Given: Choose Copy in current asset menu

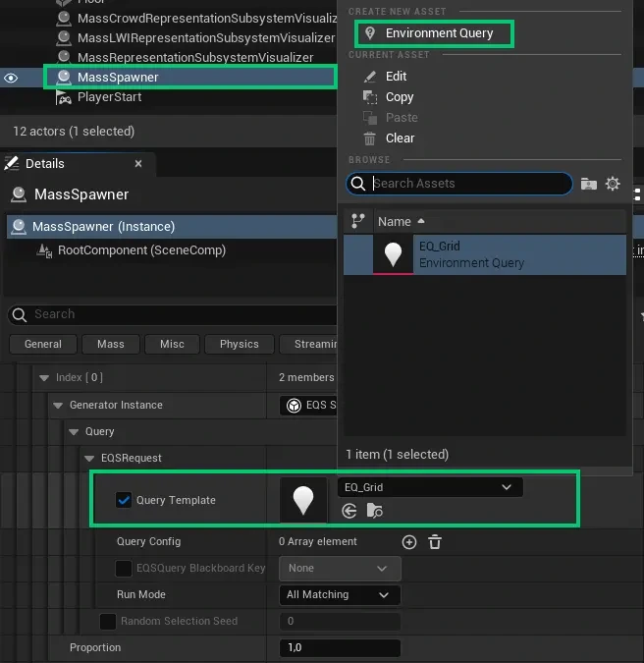Looking at the screenshot, I should pos(400,97).
